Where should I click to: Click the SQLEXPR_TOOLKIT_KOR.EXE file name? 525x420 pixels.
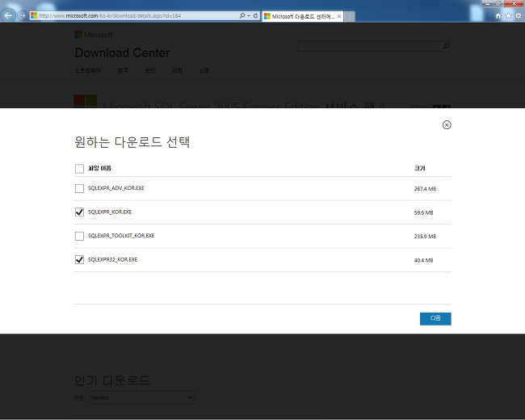click(x=121, y=236)
